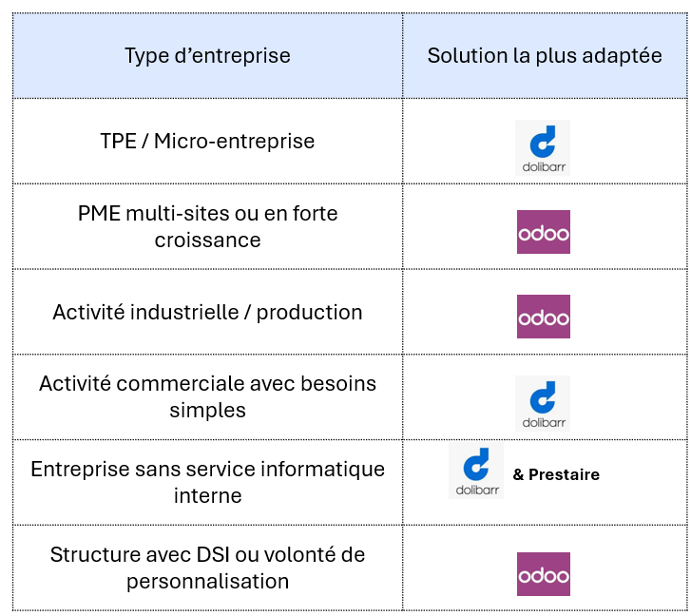691x616 pixels.
Task: Click the Odoo logo for PME multi-sites
Action: click(x=544, y=232)
